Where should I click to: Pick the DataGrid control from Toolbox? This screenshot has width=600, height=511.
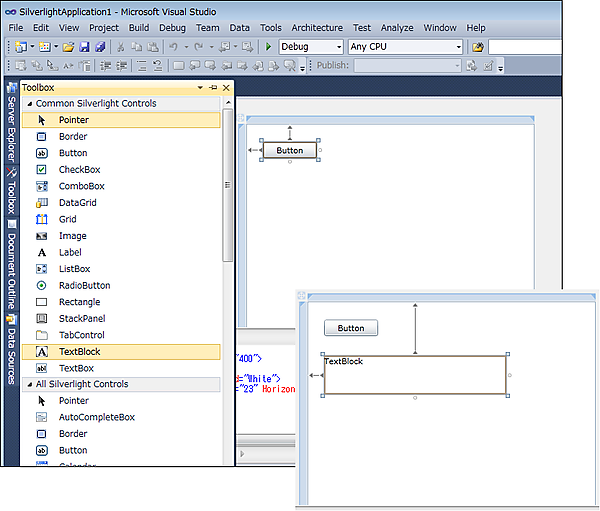(76, 203)
